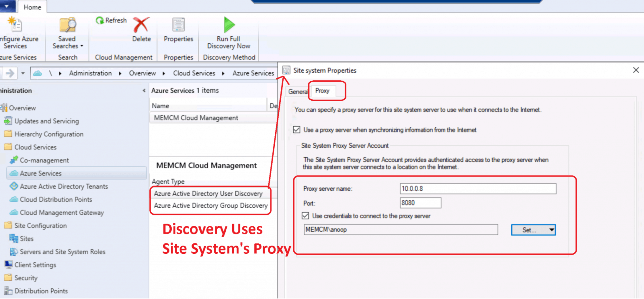Click the Configure Azure Services icon
Screen dimensions: 644x299
tap(15, 24)
